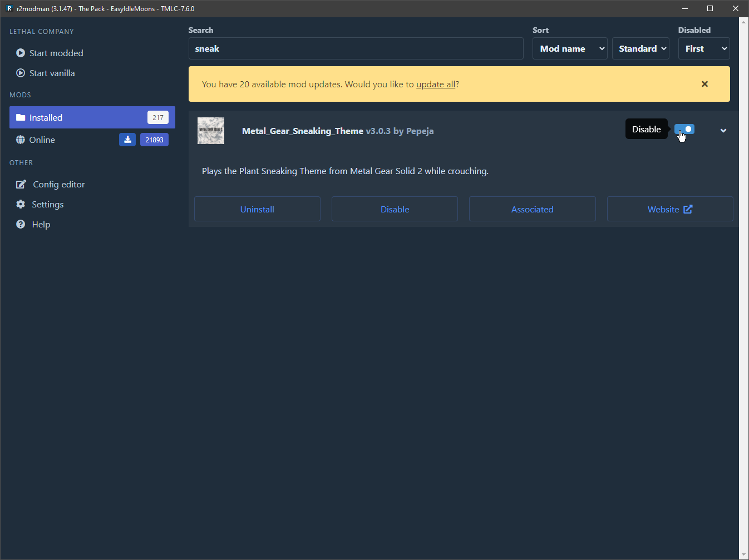Click the Config editor pencil icon
Screen dimensions: 749x560
click(21, 184)
